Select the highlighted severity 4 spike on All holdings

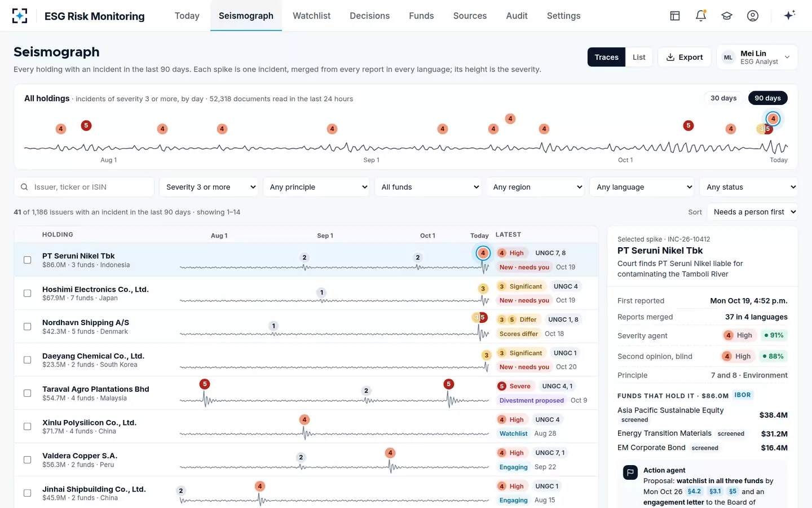[773, 119]
